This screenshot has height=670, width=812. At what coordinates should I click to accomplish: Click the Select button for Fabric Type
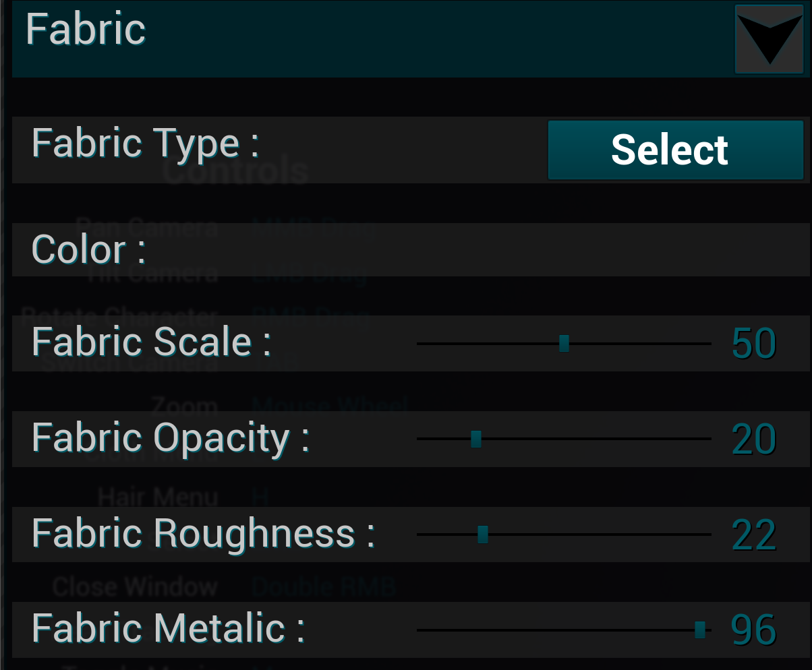tap(675, 150)
